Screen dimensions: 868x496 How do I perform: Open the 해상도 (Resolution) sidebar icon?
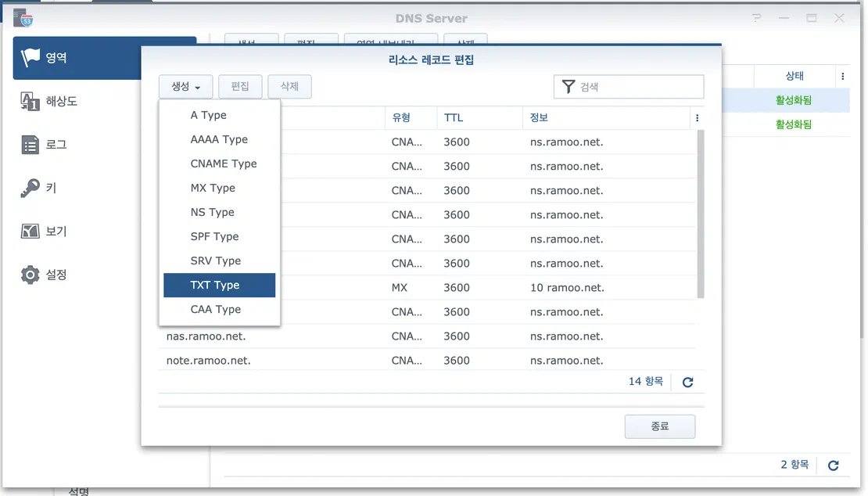pos(30,101)
